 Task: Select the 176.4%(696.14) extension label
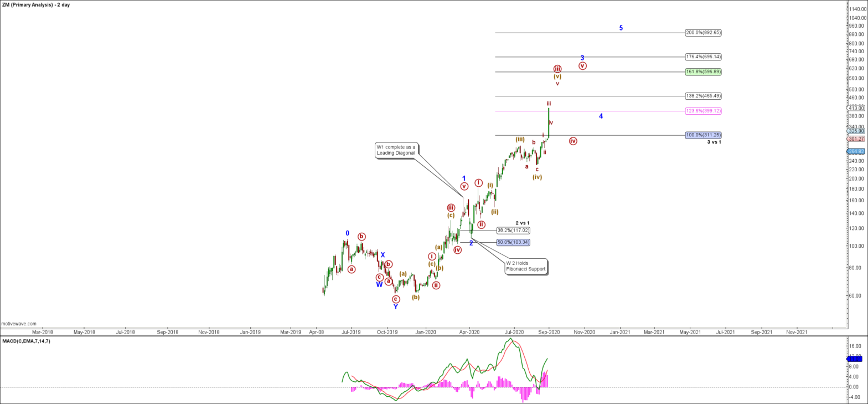click(x=702, y=57)
